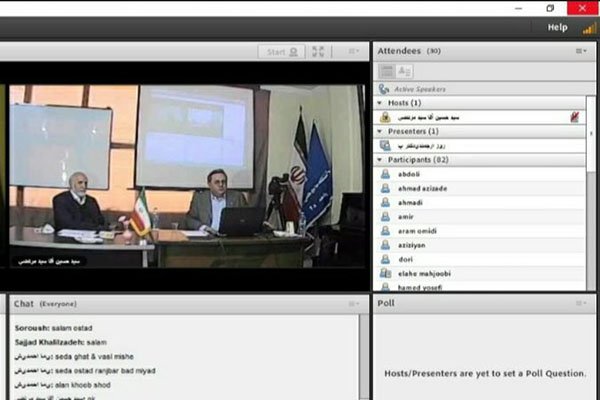The height and width of the screenshot is (400, 600).
Task: Collapse the Participants group
Action: click(380, 160)
